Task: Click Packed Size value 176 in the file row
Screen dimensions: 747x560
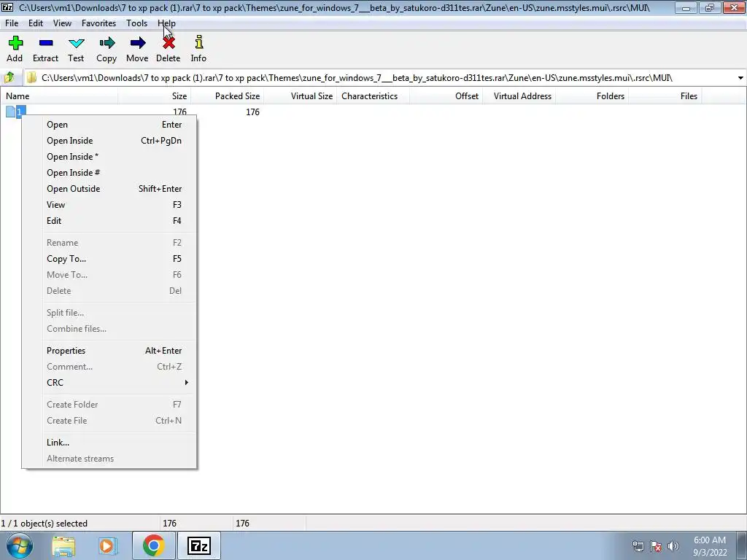Action: click(252, 112)
